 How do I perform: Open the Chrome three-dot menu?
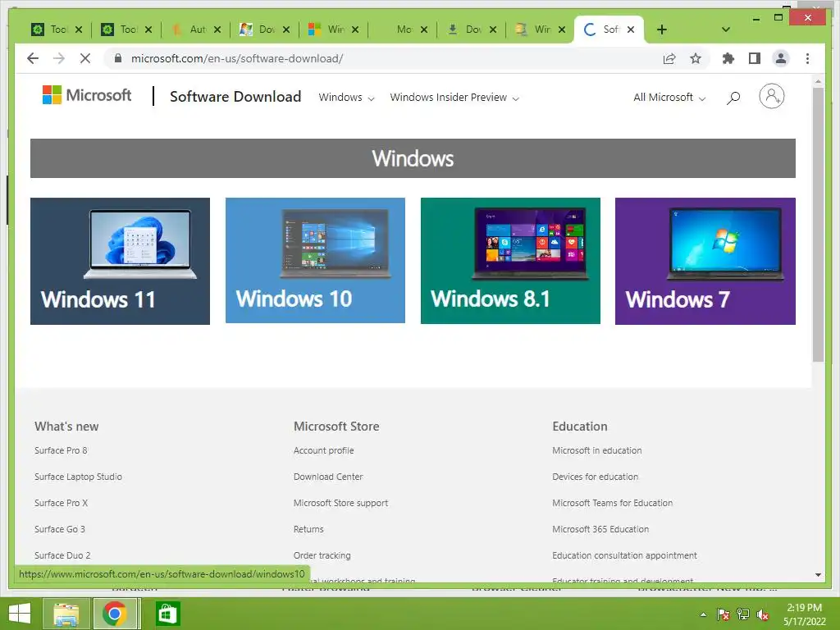pos(807,58)
